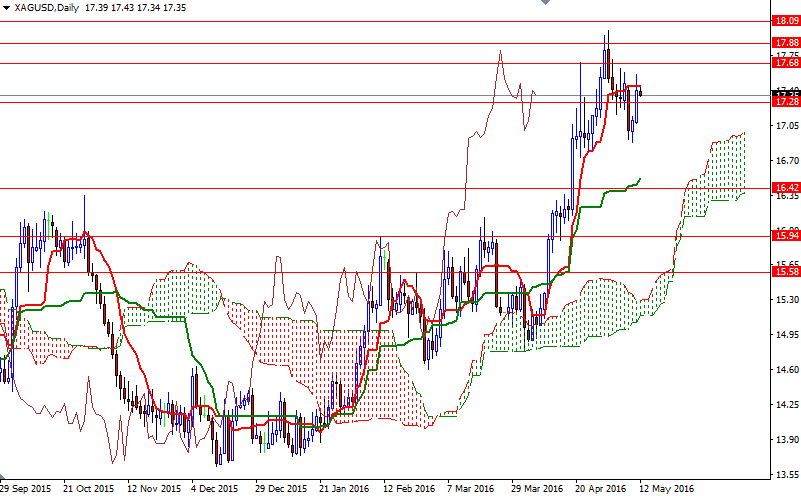The width and height of the screenshot is (801, 496).
Task: Select the 17.68 price level label
Action: tap(786, 63)
